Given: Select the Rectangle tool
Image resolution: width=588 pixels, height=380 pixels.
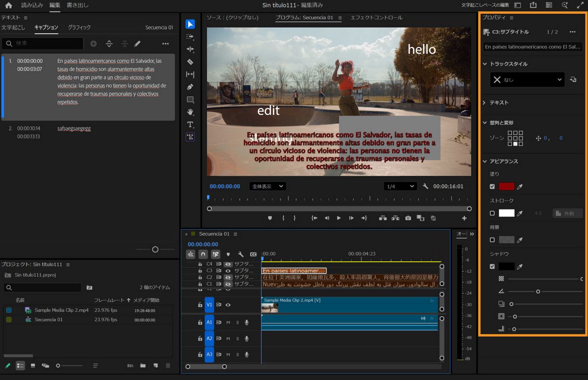Looking at the screenshot, I should tap(190, 99).
